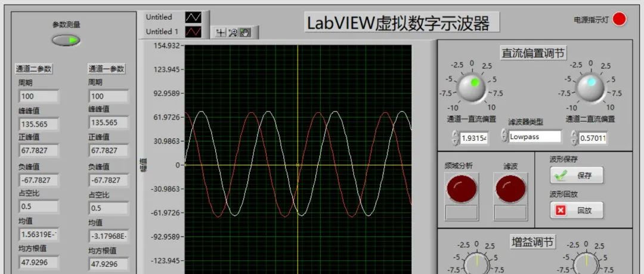Viewport: 644px width, 274px height.
Task: Click the 保存 waveform save button
Action: (x=577, y=176)
